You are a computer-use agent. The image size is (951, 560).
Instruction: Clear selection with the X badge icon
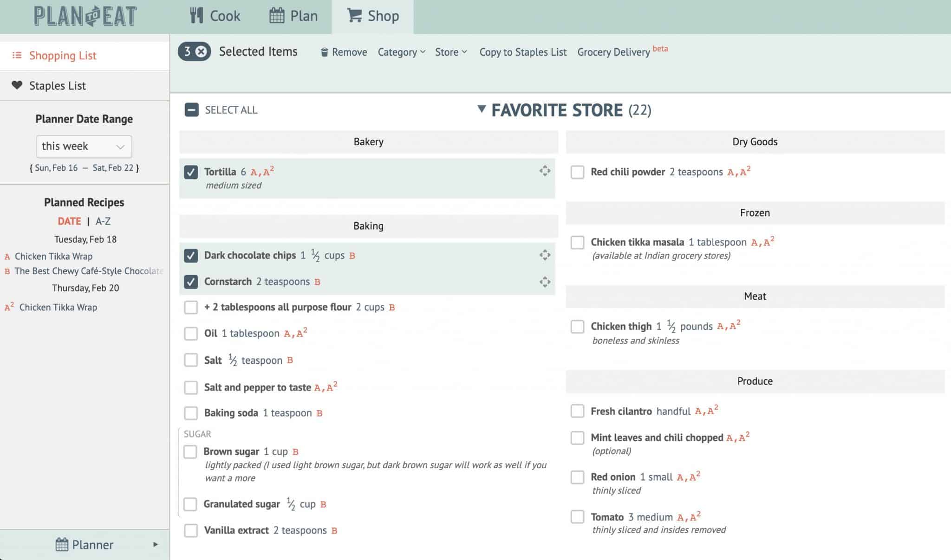coord(201,51)
